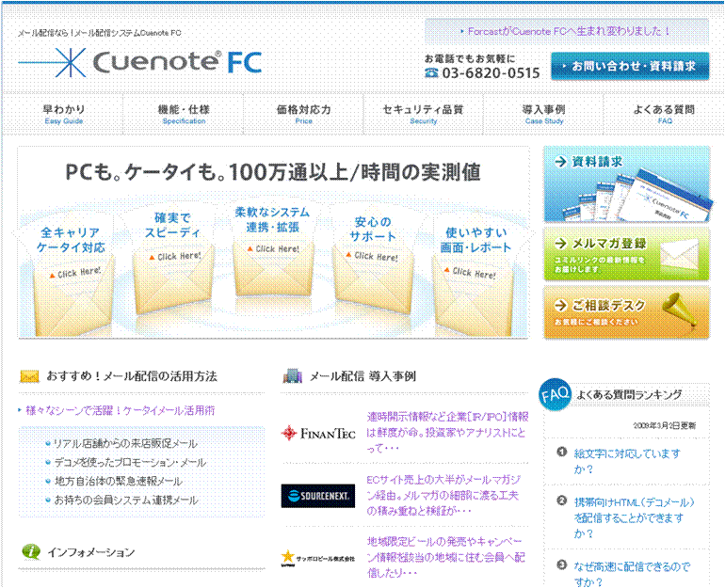Click the メール配信 導入事例 heading text
The height and width of the screenshot is (588, 725).
pos(362,376)
